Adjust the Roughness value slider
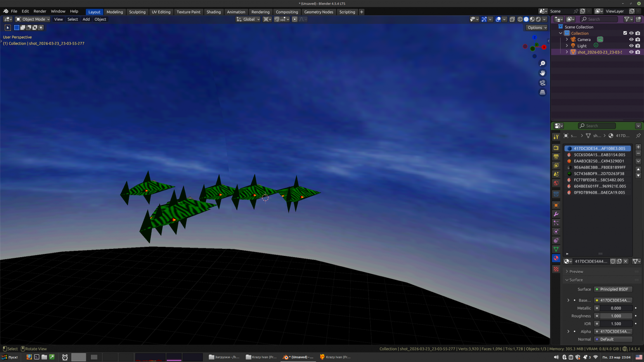 [x=616, y=316]
